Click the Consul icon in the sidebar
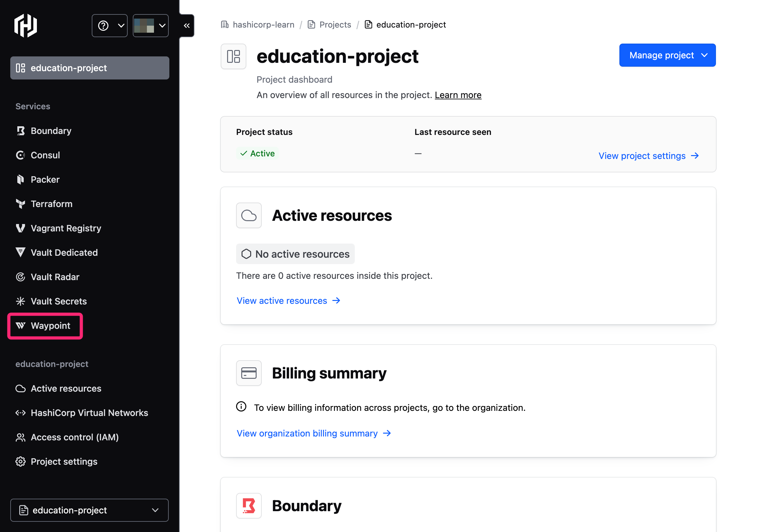The image size is (757, 532). point(21,155)
